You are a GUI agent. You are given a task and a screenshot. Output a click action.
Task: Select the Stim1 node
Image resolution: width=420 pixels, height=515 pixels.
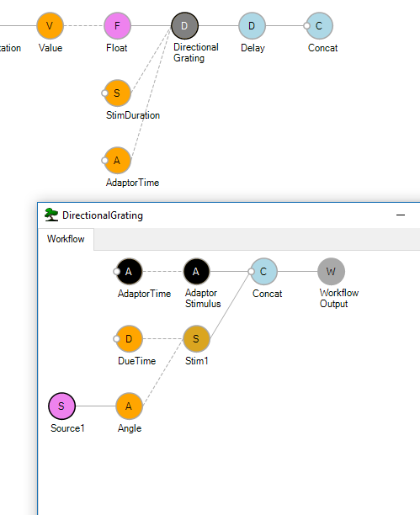[x=196, y=339]
